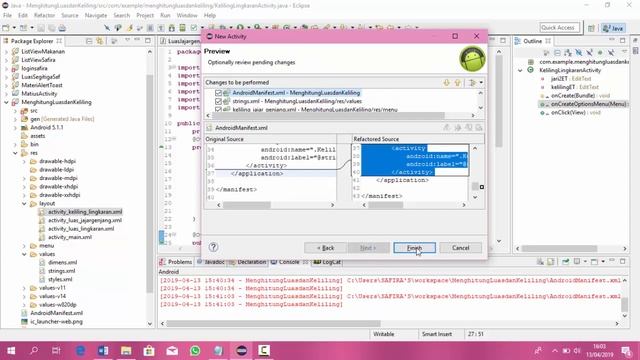
Task: Switch to the Console tab
Action: [289, 262]
